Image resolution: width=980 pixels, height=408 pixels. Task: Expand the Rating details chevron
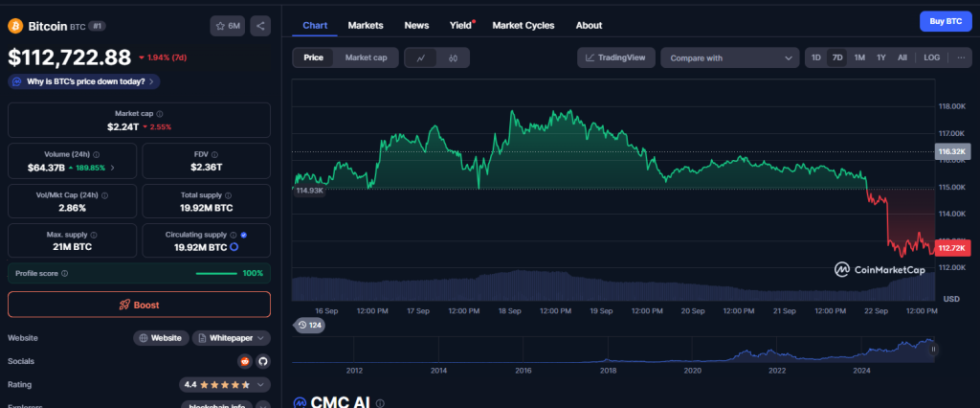point(262,384)
